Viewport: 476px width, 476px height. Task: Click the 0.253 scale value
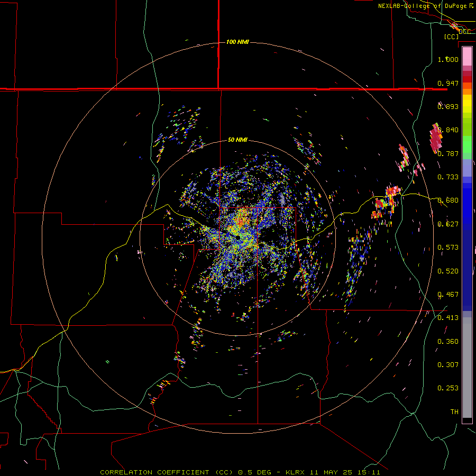point(448,388)
